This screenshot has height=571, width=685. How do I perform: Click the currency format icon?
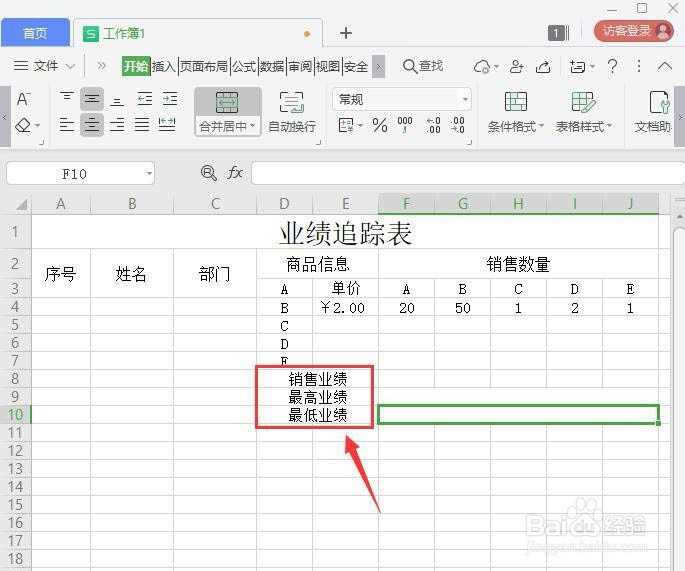click(x=346, y=125)
